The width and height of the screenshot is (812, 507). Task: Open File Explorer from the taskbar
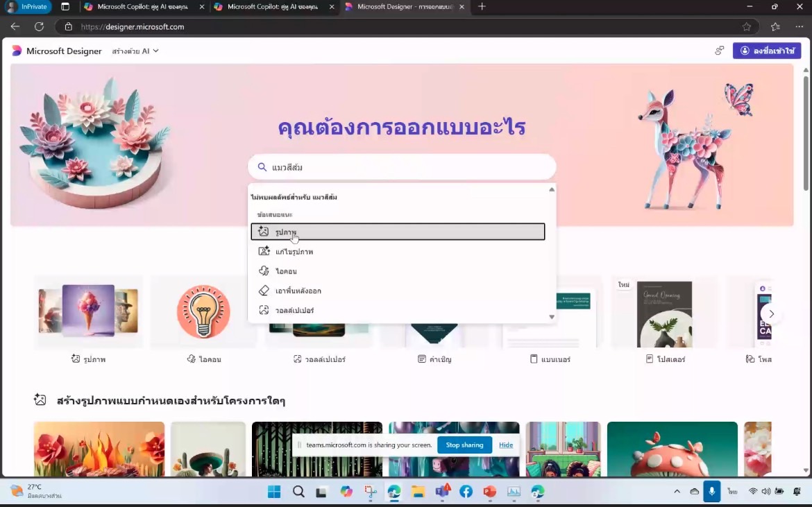[x=418, y=492]
